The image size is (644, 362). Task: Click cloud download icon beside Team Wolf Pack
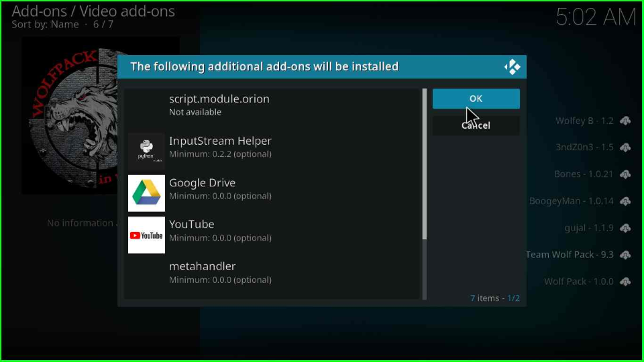click(625, 255)
